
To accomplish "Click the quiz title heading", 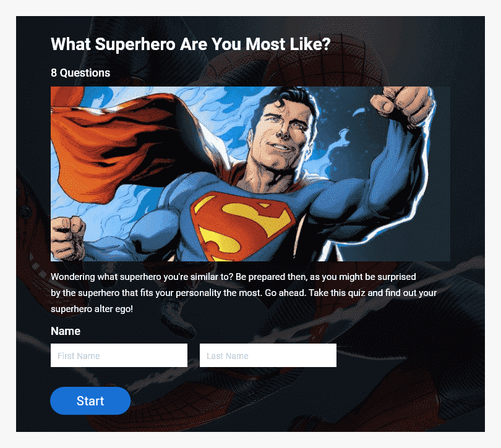I will pyautogui.click(x=191, y=44).
